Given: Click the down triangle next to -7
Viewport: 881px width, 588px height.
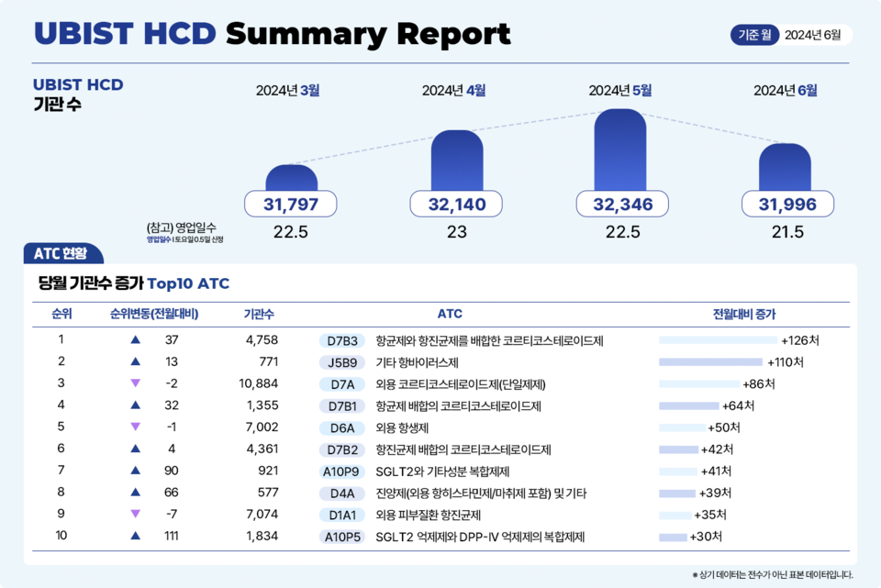Looking at the screenshot, I should [x=136, y=515].
